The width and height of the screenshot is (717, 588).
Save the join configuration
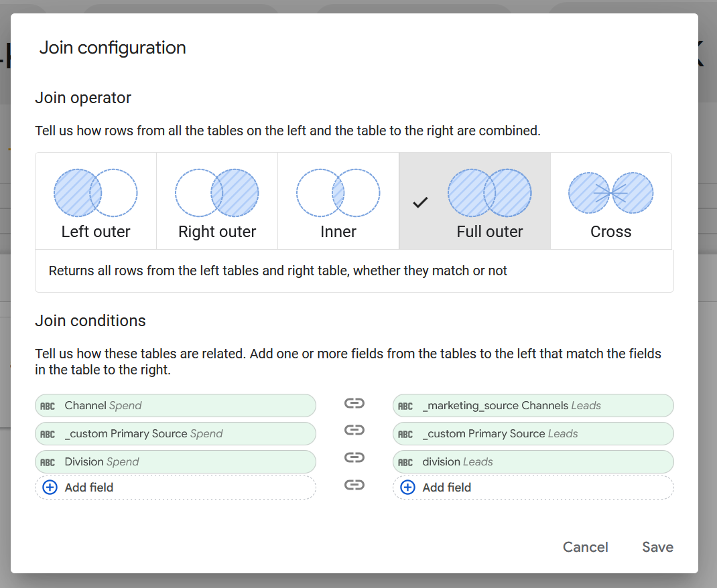(657, 547)
